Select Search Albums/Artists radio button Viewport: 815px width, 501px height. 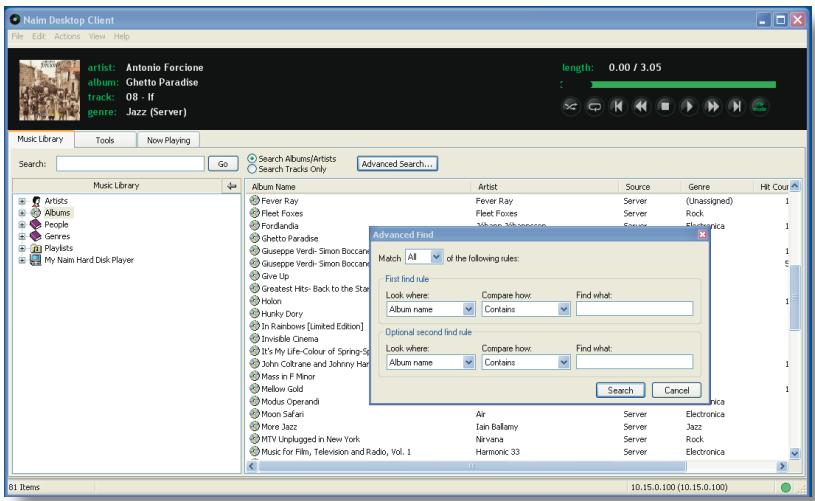click(252, 159)
